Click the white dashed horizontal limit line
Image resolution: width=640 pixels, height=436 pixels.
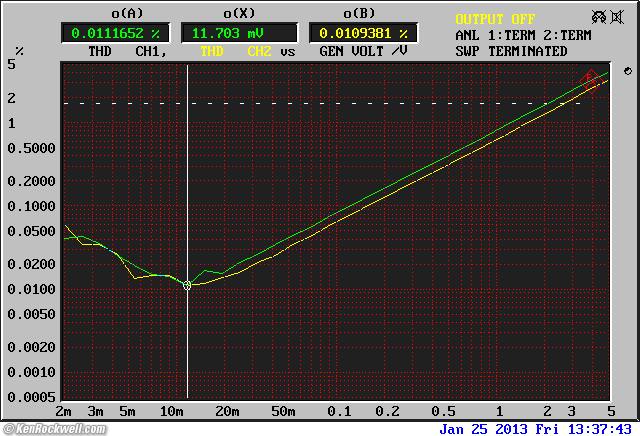pyautogui.click(x=322, y=103)
